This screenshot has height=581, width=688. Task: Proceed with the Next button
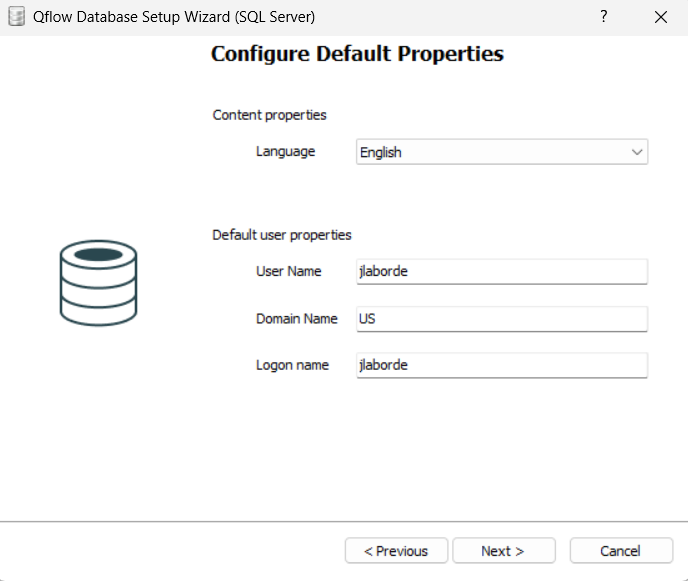point(504,551)
